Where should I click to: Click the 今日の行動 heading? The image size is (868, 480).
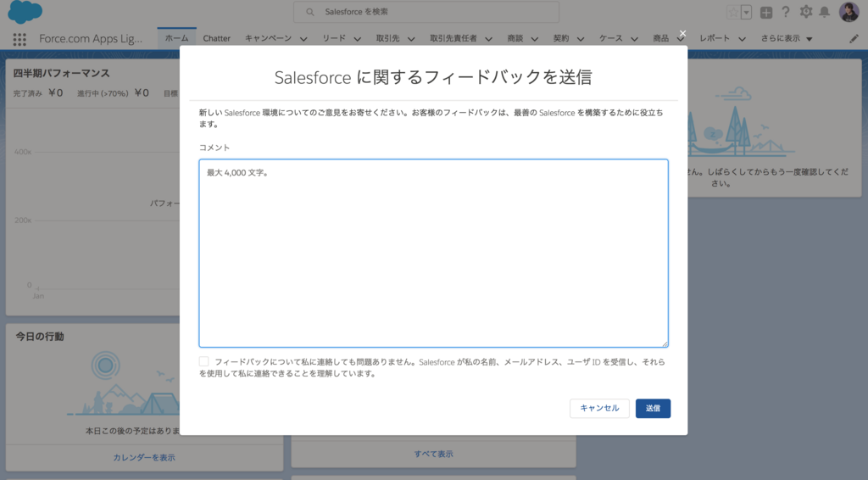[40, 337]
